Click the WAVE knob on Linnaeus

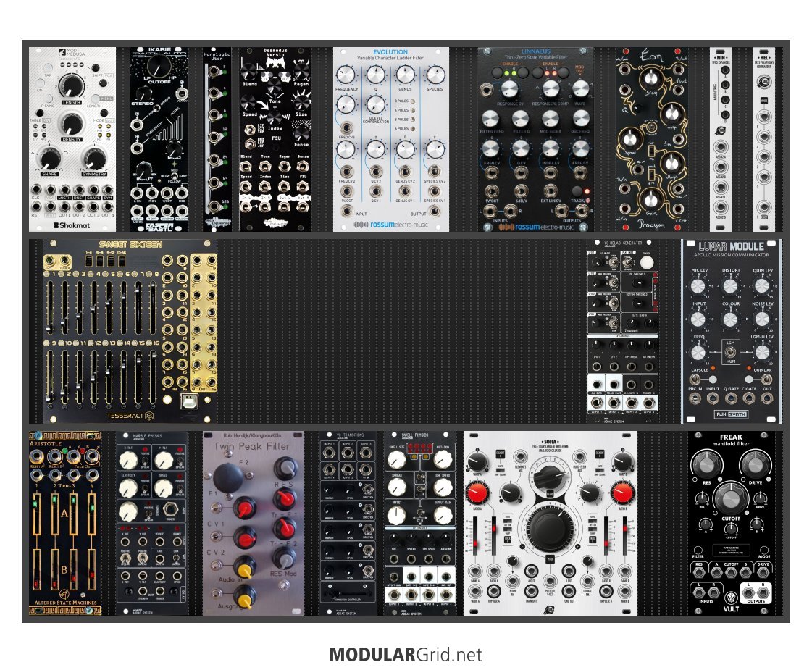(580, 88)
